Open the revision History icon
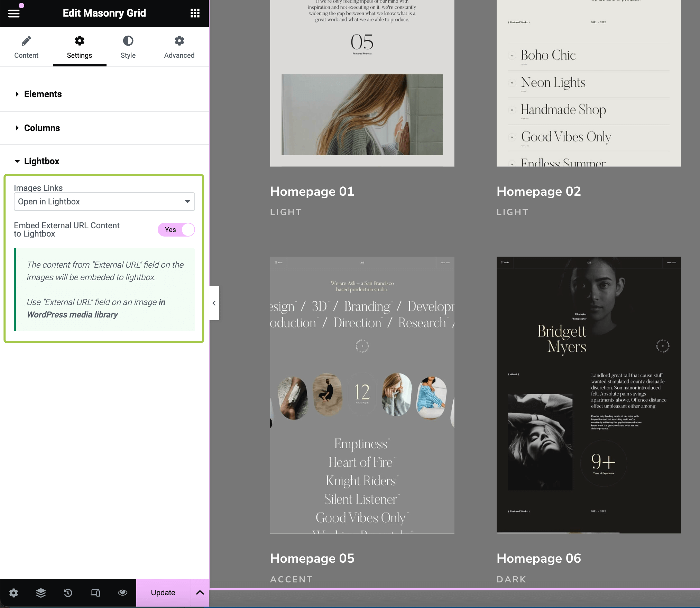This screenshot has width=700, height=608. tap(68, 593)
